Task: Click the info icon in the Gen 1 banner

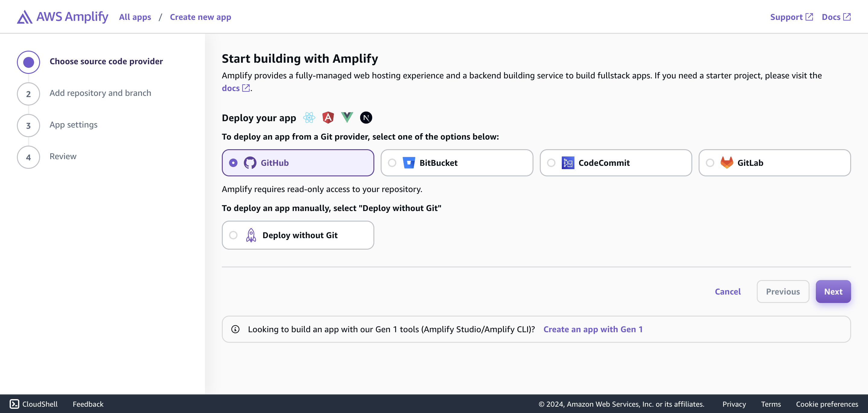Action: click(235, 329)
